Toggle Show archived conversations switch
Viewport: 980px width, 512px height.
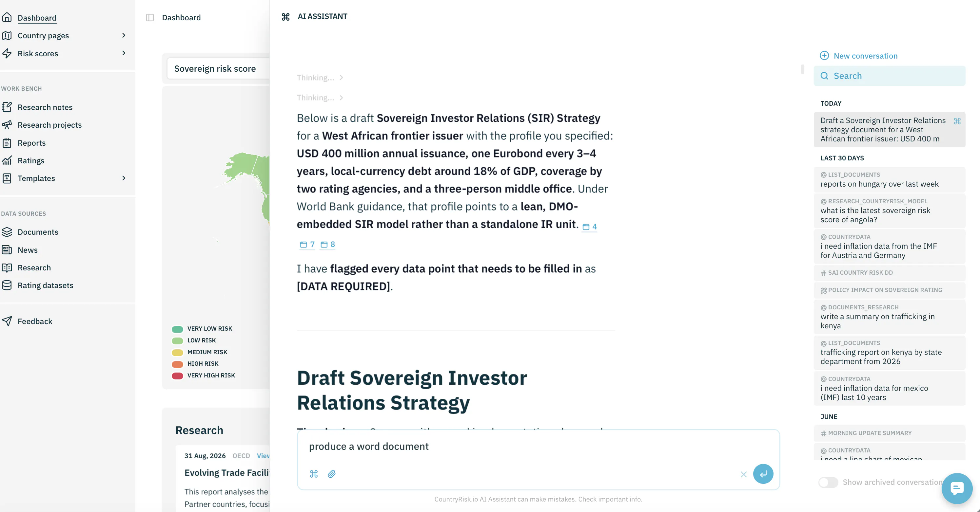point(828,482)
